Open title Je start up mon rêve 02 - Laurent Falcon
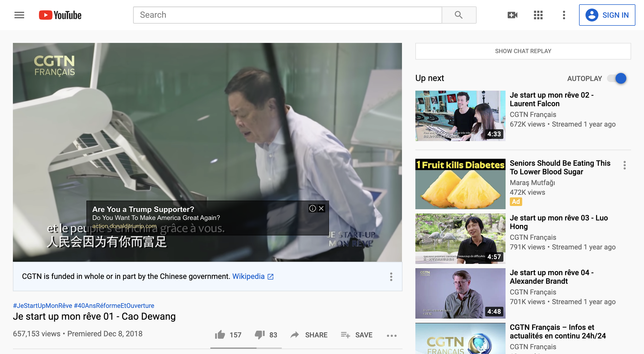The image size is (644, 354). pos(552,99)
